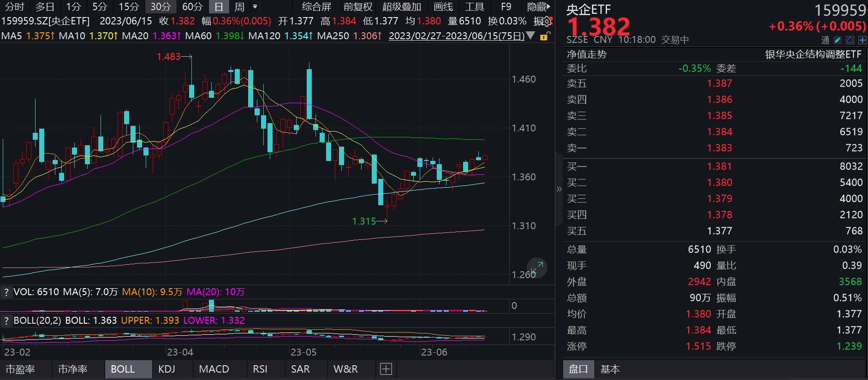Open the 工具 tools menu

click(474, 7)
